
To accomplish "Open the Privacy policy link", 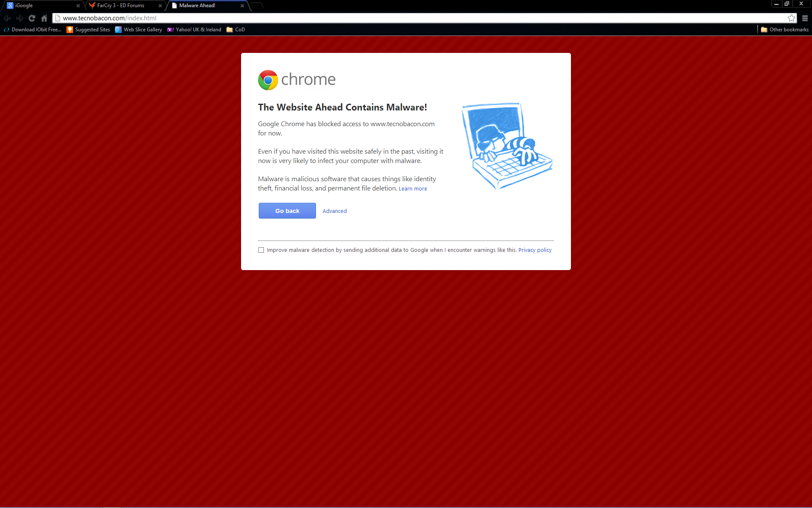I will [x=535, y=250].
